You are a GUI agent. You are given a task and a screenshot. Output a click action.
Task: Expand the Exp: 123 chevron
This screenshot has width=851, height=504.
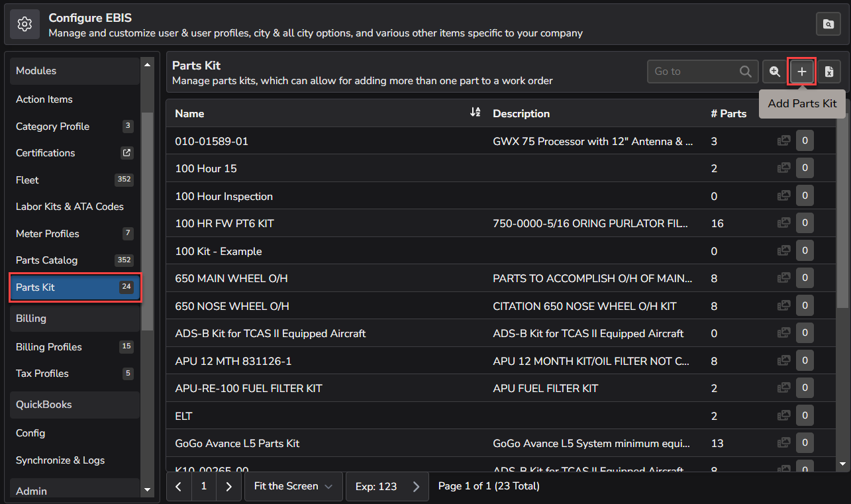pyautogui.click(x=415, y=486)
